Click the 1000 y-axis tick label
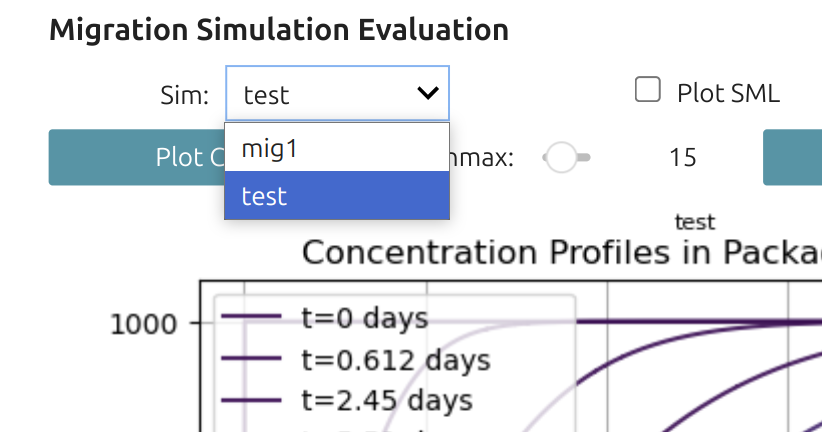This screenshot has height=432, width=822. (x=144, y=323)
